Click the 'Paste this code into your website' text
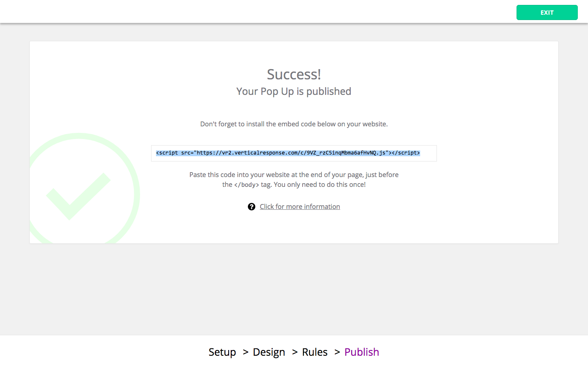Viewport: 588px width, 368px height. click(294, 180)
